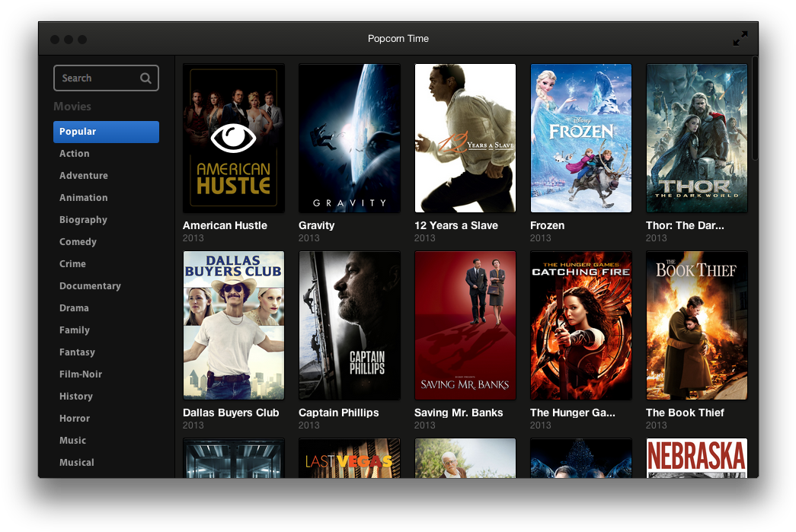Click the 'Captain Phillips' title text
Image resolution: width=796 pixels, height=532 pixels.
point(339,413)
